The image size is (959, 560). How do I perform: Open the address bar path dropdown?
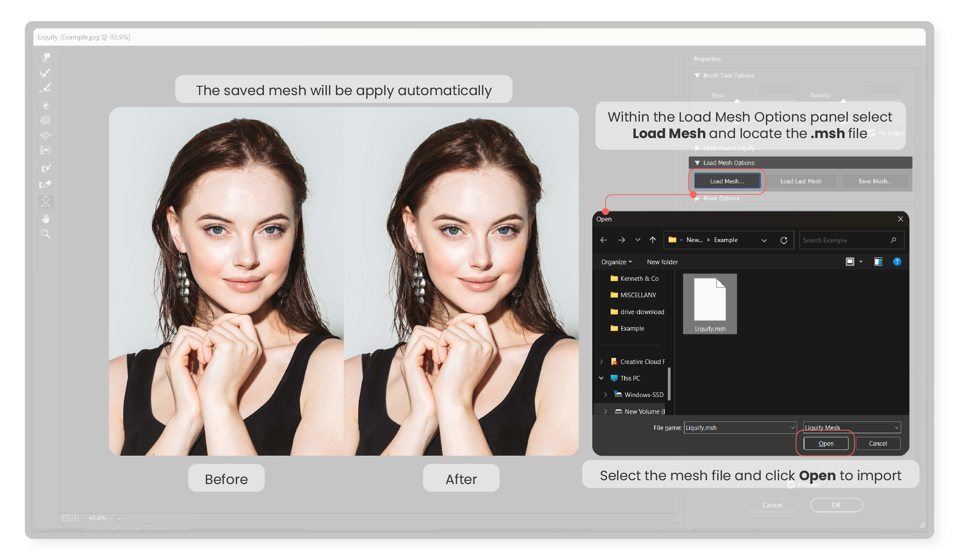click(764, 240)
